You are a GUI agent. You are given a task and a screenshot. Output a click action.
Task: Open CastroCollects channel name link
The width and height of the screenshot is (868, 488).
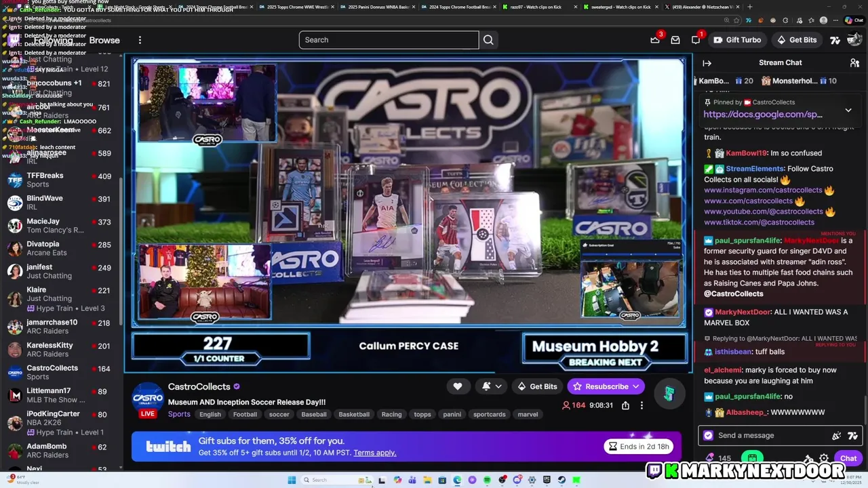click(x=199, y=386)
